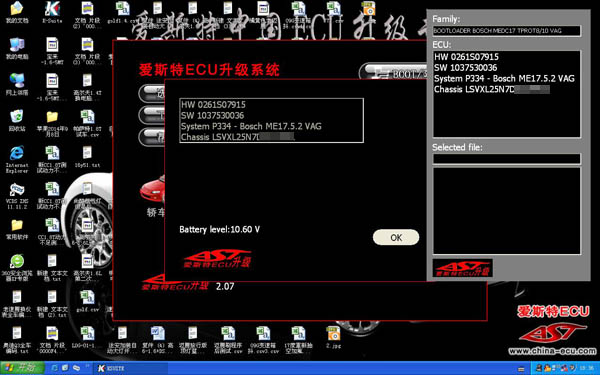Launch the VCDS ZHS 11.11.2 shortcut

(17, 195)
